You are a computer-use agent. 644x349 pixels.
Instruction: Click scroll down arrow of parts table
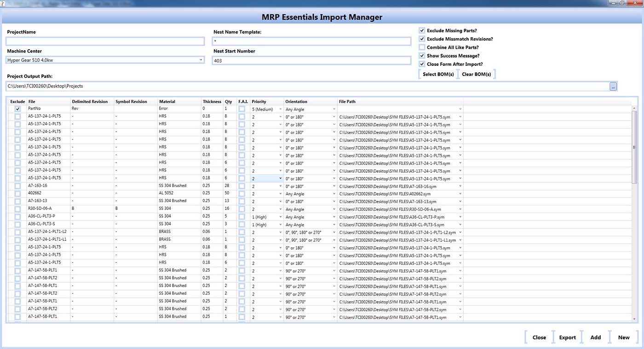634,319
